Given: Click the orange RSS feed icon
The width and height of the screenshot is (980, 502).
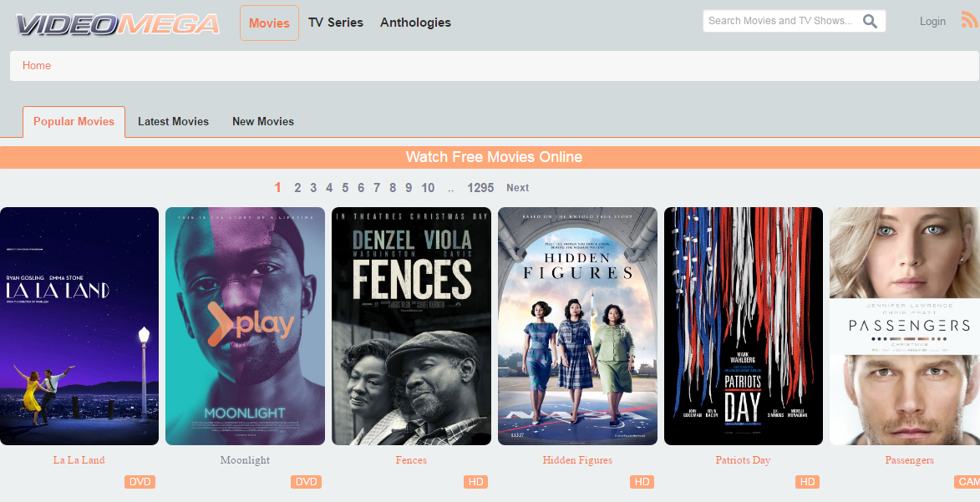Looking at the screenshot, I should click(969, 20).
